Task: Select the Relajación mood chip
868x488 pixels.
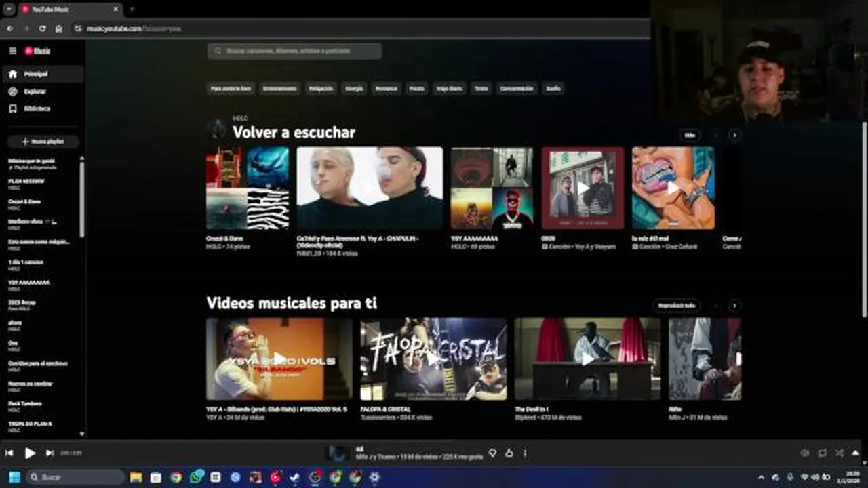Action: point(321,89)
